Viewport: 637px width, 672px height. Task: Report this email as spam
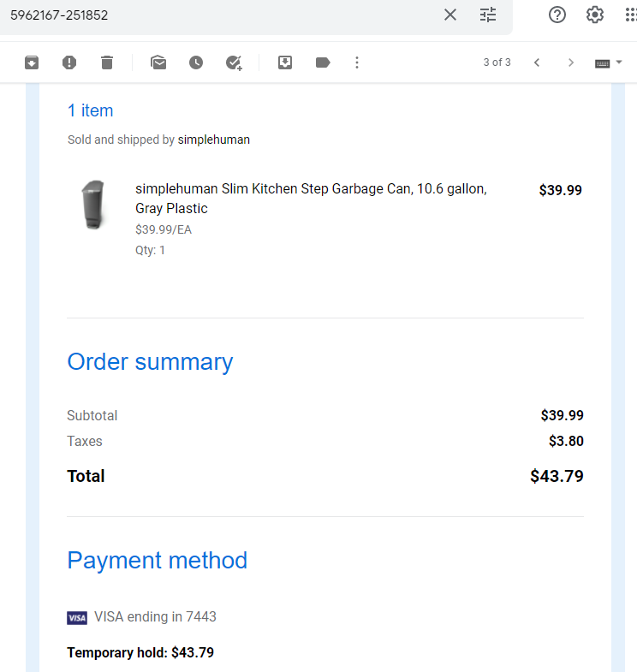click(69, 62)
